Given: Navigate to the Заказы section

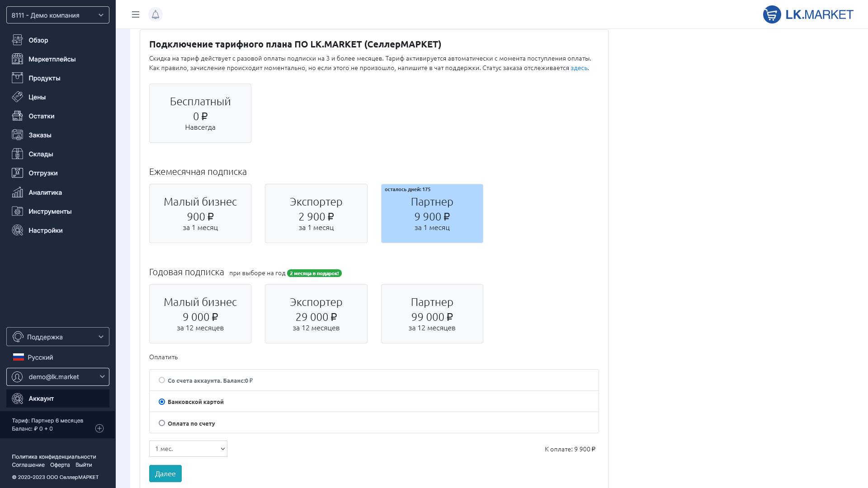Looking at the screenshot, I should pos(40,135).
